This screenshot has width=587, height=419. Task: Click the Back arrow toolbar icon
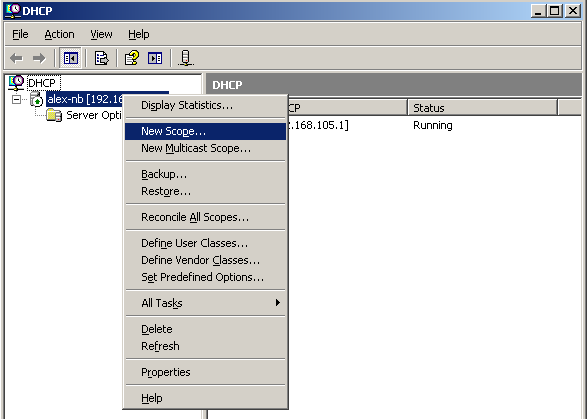16,58
